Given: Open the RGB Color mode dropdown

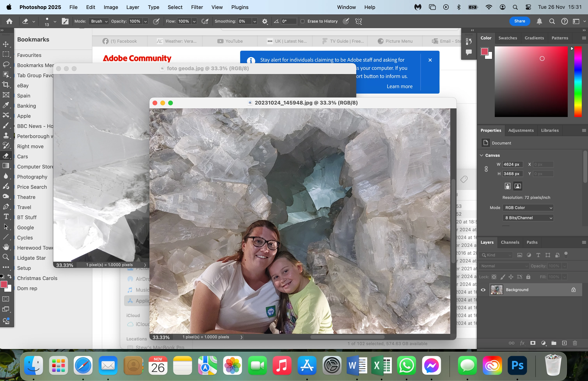Looking at the screenshot, I should click(x=528, y=208).
